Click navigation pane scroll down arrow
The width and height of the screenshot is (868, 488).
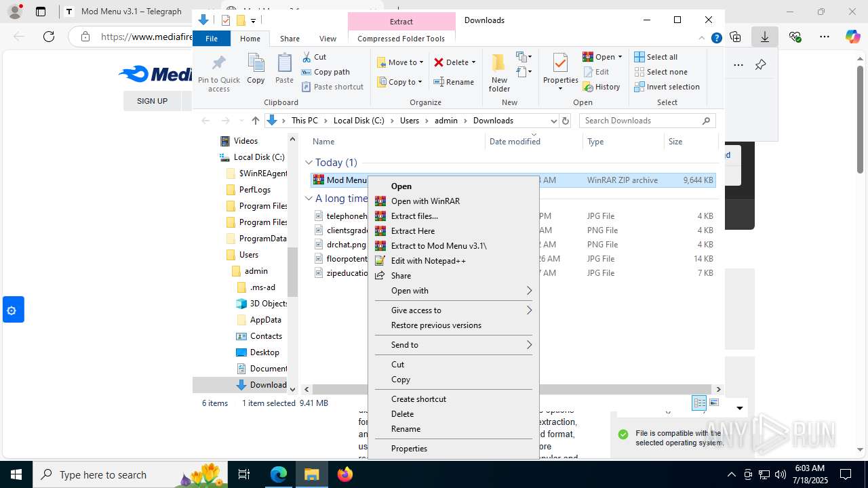[x=293, y=389]
